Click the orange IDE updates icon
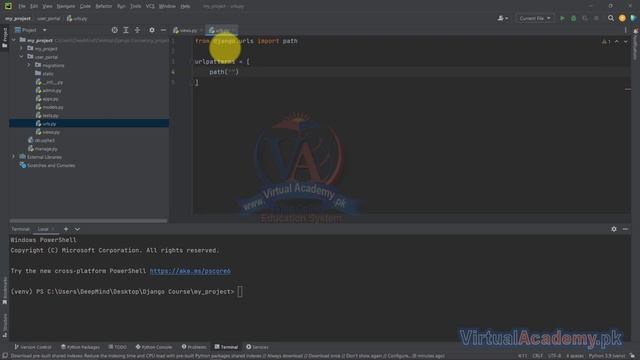This screenshot has height=360, width=640. pyautogui.click(x=622, y=18)
